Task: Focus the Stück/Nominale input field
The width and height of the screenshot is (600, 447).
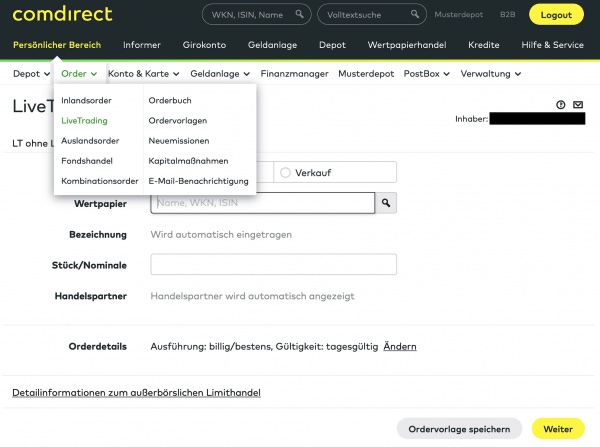Action: click(274, 264)
